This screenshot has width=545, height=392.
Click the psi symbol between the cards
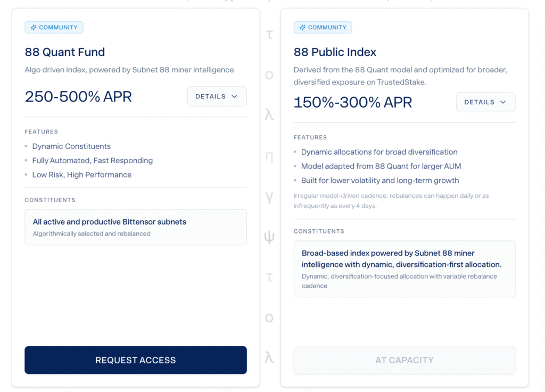click(x=269, y=237)
